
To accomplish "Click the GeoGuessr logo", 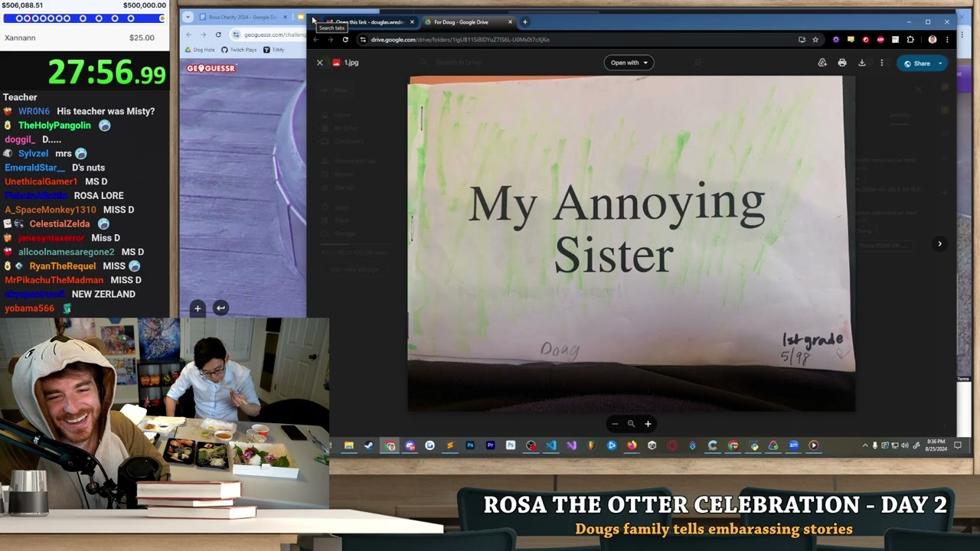I will point(211,68).
